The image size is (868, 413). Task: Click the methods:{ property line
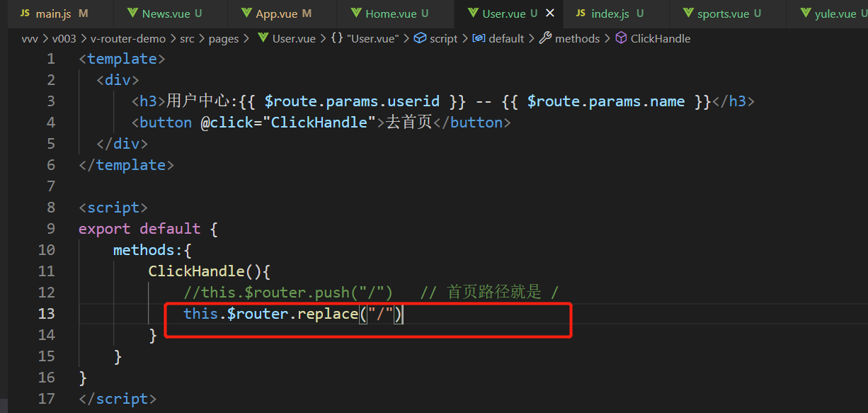click(153, 250)
